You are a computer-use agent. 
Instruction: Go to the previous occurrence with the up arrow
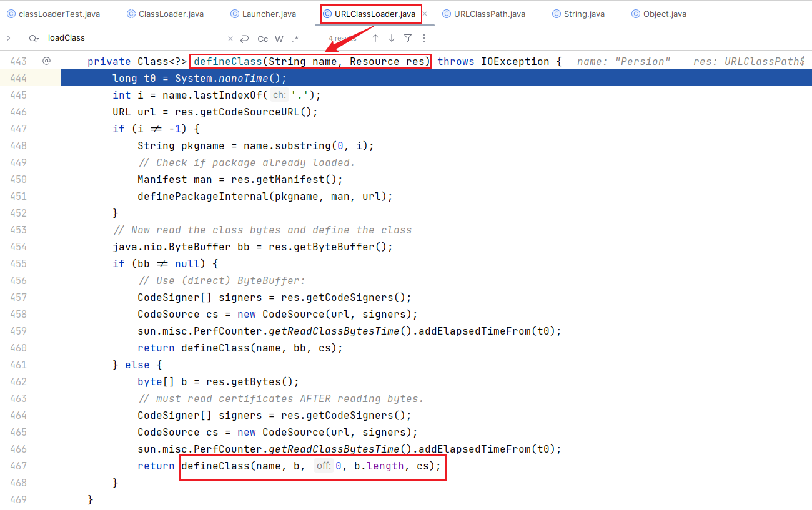tap(375, 38)
